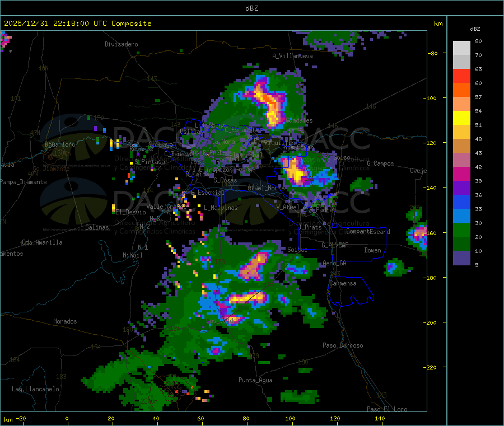The image size is (504, 426).
Task: Click the El_Desvio station label
Action: (x=130, y=212)
